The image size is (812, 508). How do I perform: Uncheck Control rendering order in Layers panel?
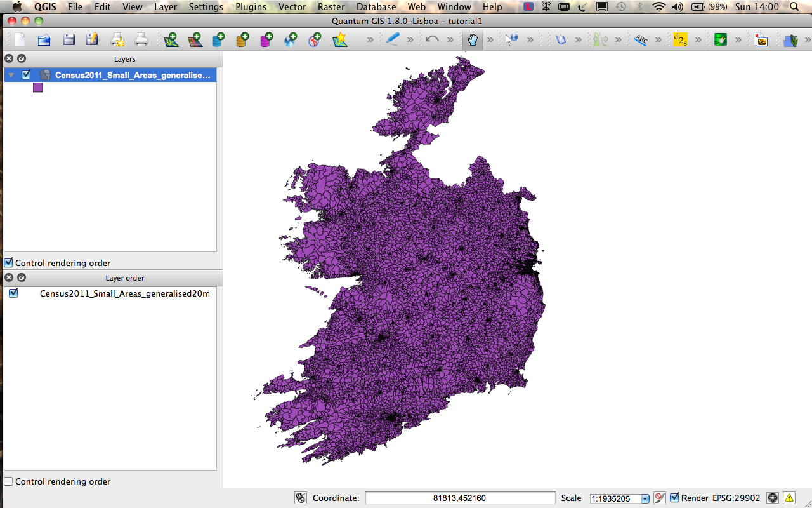pyautogui.click(x=9, y=262)
